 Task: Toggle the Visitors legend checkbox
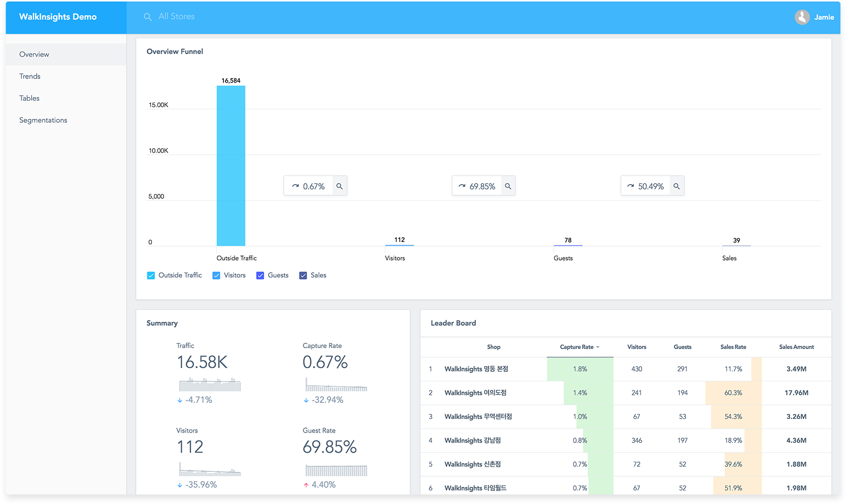coord(216,276)
